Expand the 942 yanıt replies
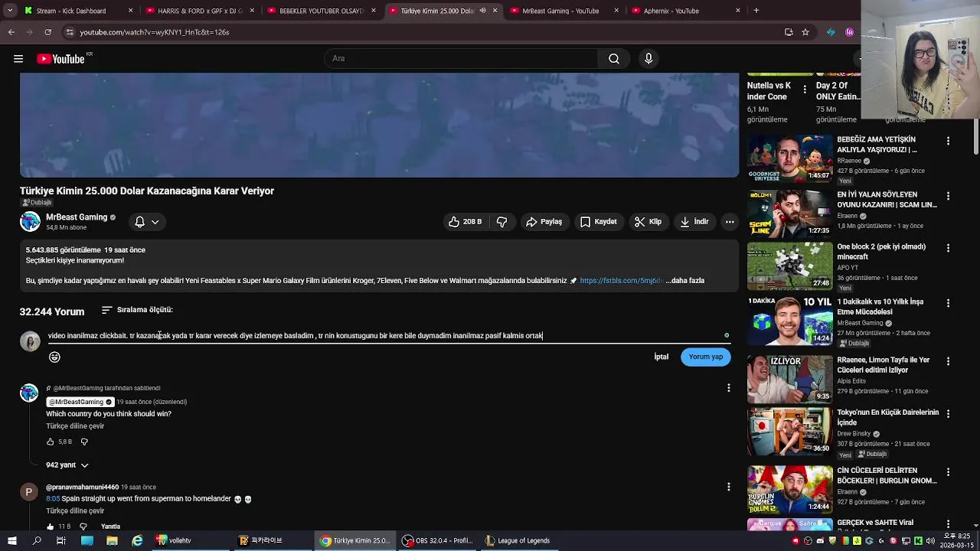Viewport: 980px width, 551px height. point(67,465)
